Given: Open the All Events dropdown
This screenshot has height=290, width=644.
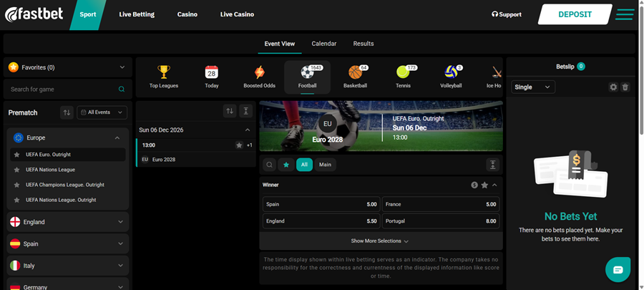Looking at the screenshot, I should coord(102,112).
